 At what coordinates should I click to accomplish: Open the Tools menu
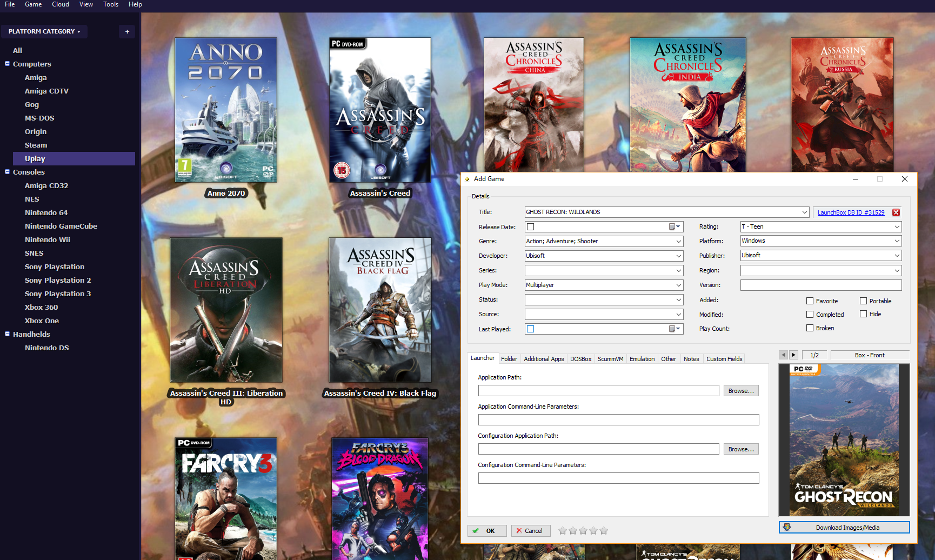coord(111,4)
